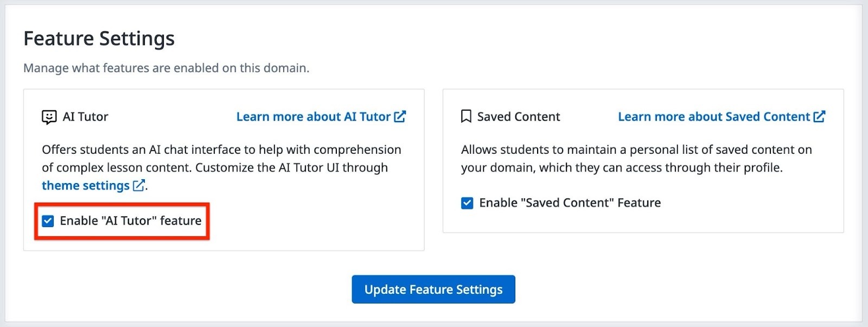Click the Saved Content description paragraph

tap(636, 159)
